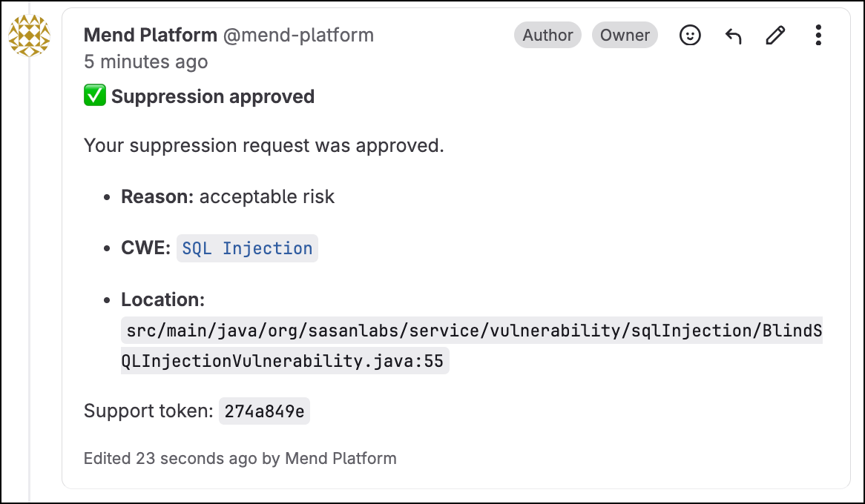
Task: Add an emoji reaction to comment
Action: [690, 36]
